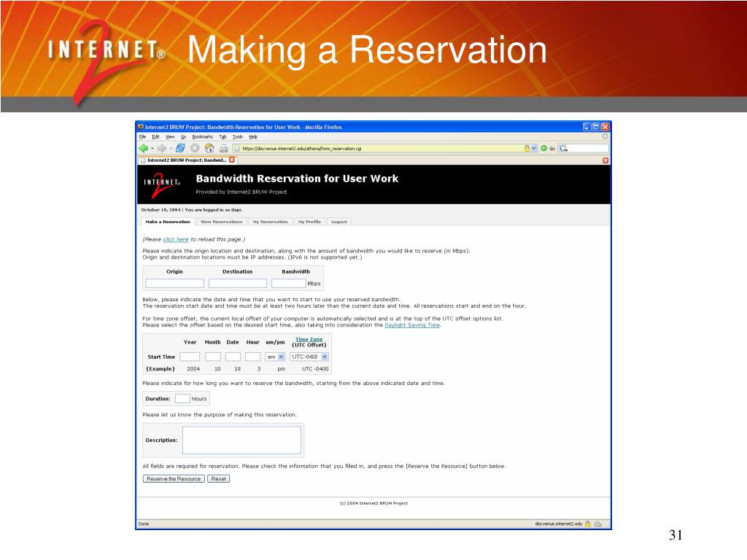Click the 'Provided by Internet2 BRUW Project' subtitle

(241, 192)
